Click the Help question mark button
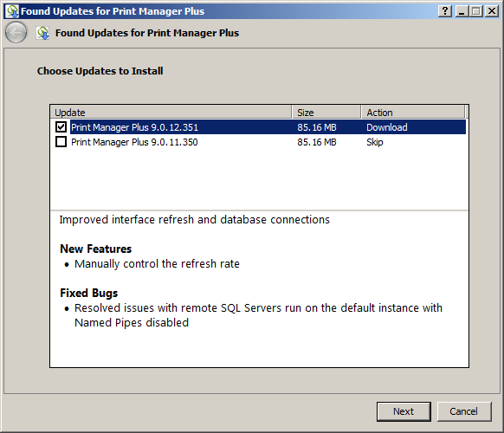This screenshot has width=504, height=433. 445,11
